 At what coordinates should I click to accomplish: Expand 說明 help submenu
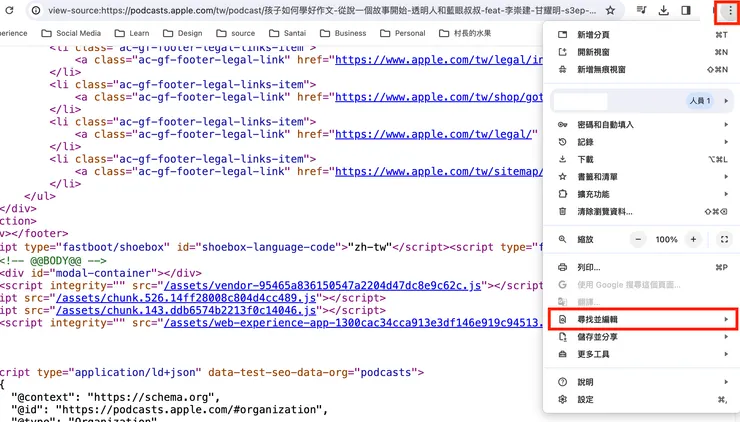642,382
